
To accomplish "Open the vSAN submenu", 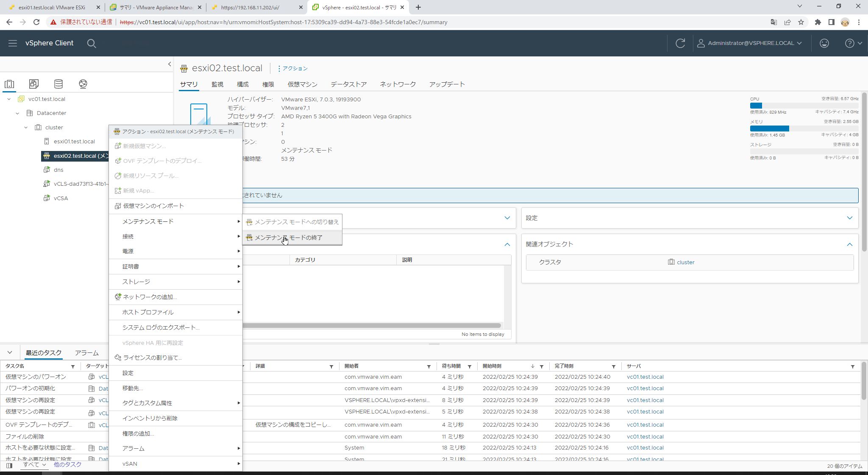I will (x=175, y=464).
